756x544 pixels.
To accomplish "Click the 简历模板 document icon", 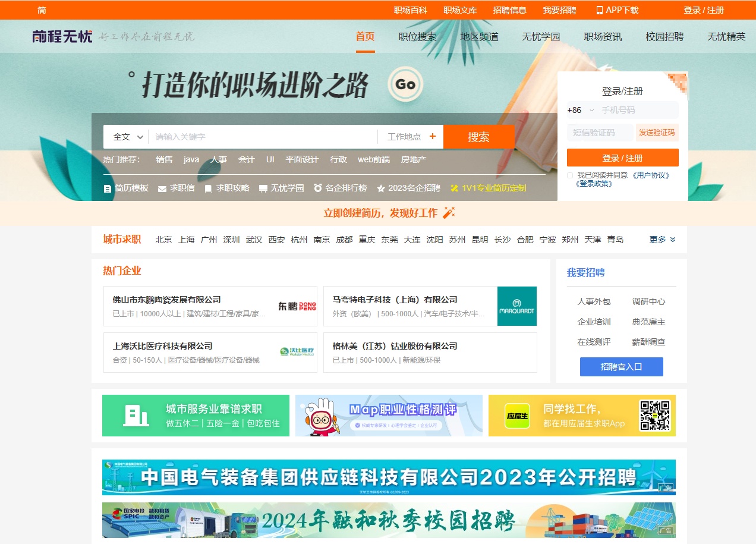I will tap(108, 188).
